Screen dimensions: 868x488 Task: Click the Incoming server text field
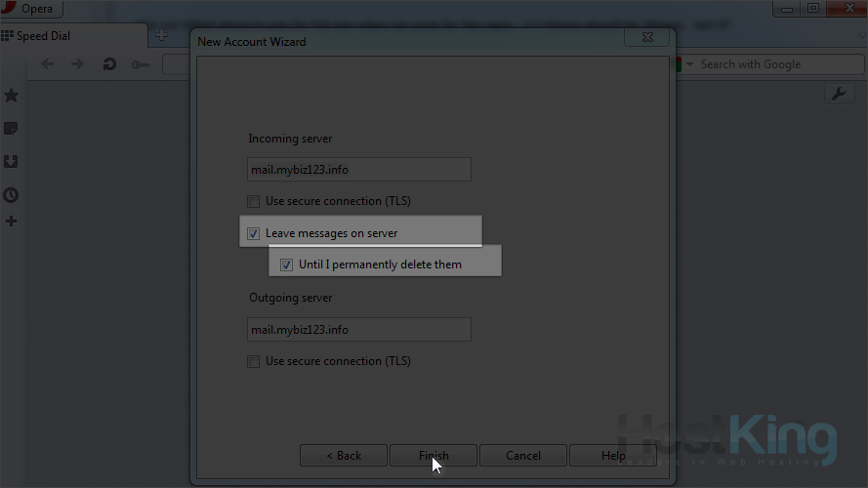coord(358,170)
